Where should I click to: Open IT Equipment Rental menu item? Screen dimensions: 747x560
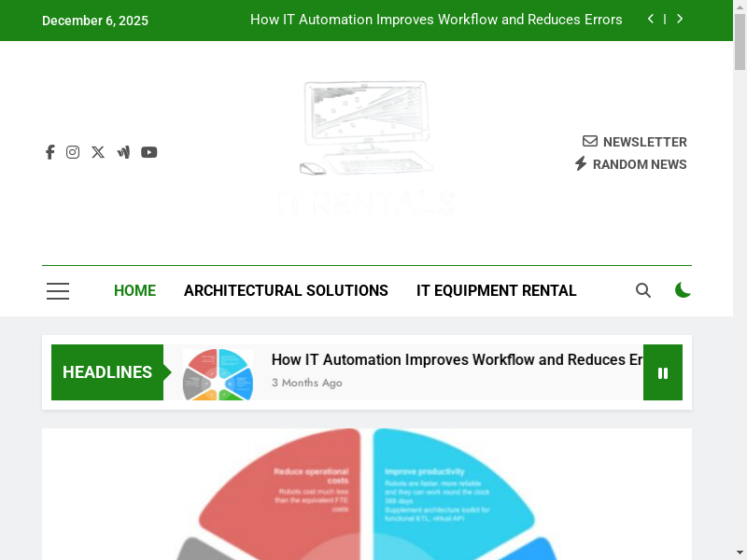496,291
